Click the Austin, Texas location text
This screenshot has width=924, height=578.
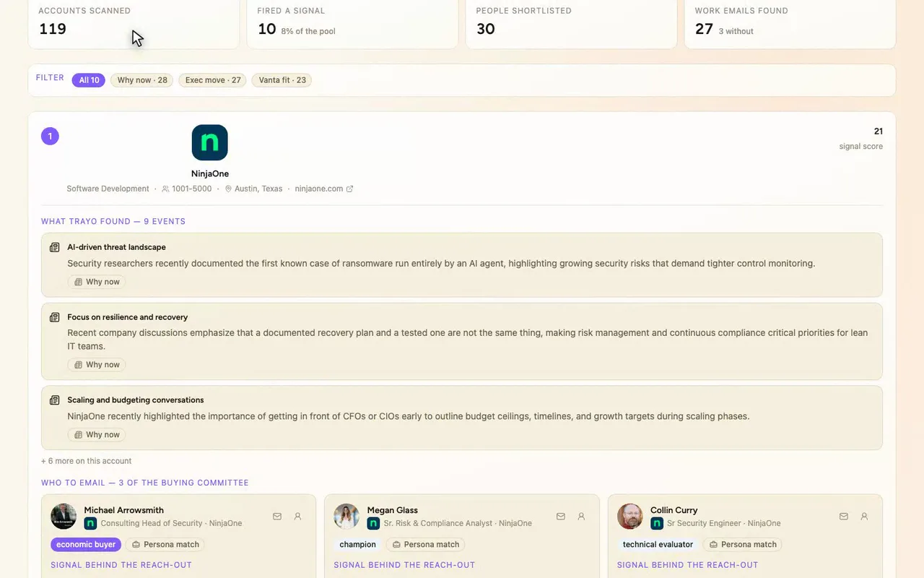[x=258, y=189]
